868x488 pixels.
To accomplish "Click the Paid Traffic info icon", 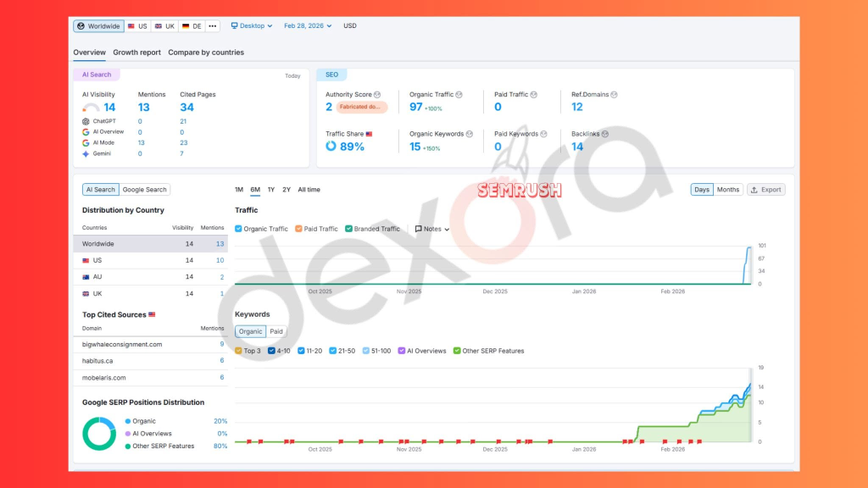I will 534,95.
